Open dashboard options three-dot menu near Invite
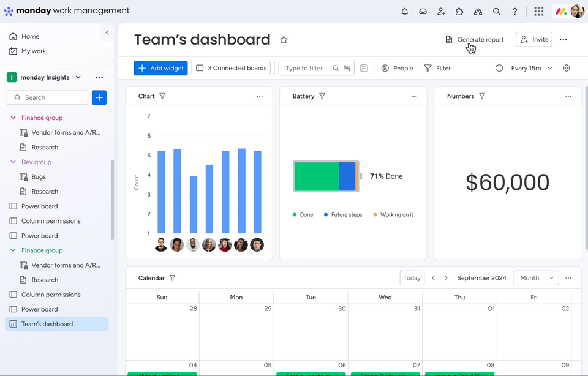This screenshot has height=376, width=588. click(563, 40)
